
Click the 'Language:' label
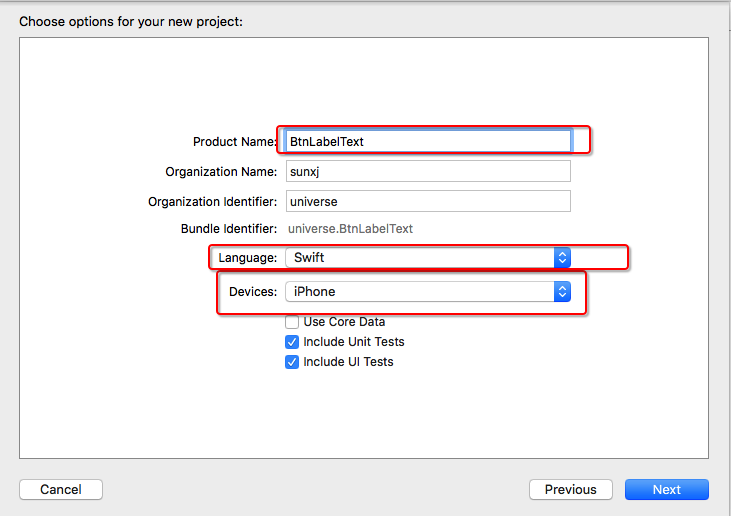point(248,258)
